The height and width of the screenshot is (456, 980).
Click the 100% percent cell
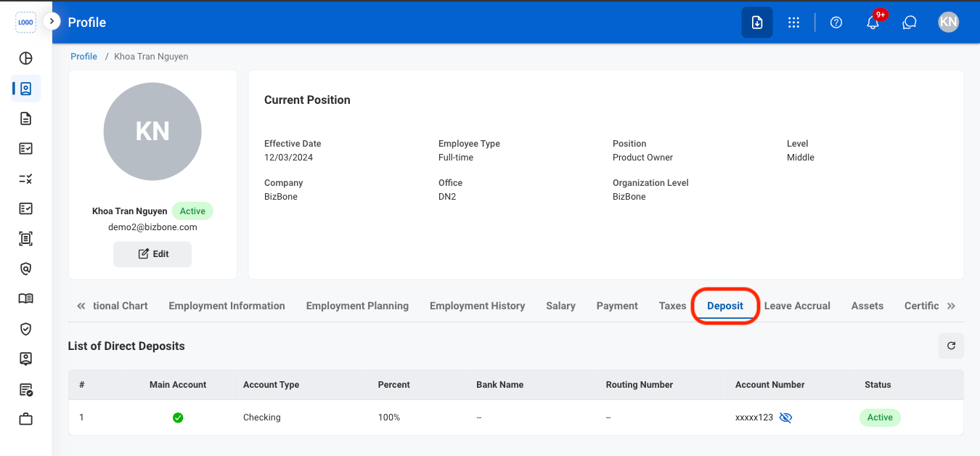click(389, 418)
